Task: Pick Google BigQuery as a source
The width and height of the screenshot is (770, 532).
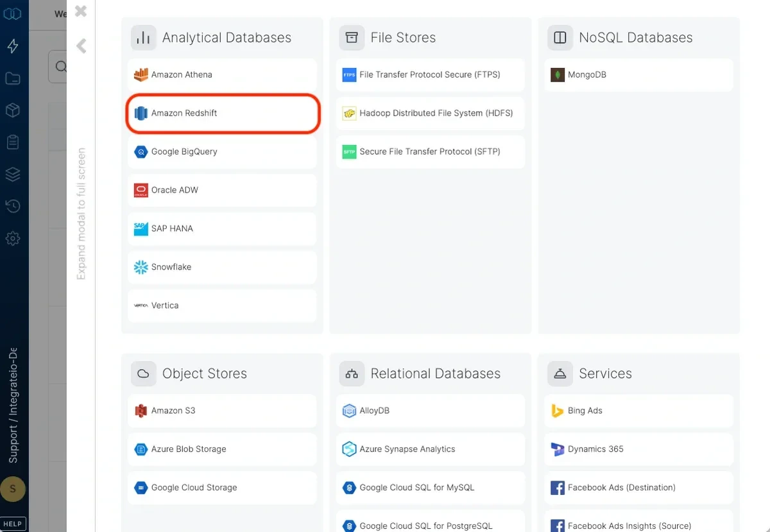Action: (x=222, y=151)
